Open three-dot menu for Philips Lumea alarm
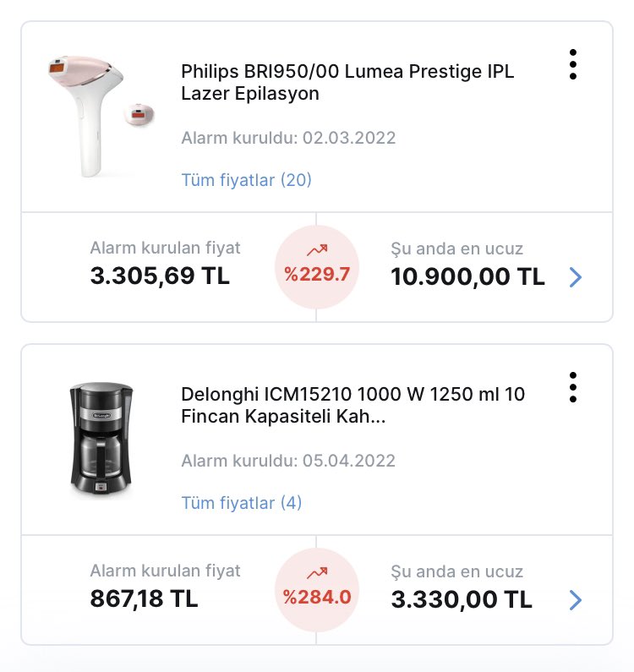This screenshot has width=634, height=672. (x=572, y=64)
